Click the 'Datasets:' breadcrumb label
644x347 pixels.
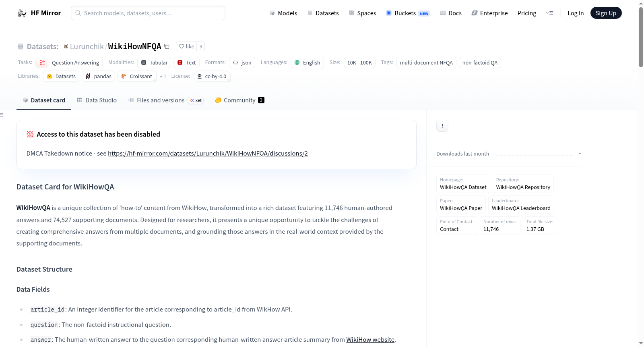pyautogui.click(x=43, y=47)
